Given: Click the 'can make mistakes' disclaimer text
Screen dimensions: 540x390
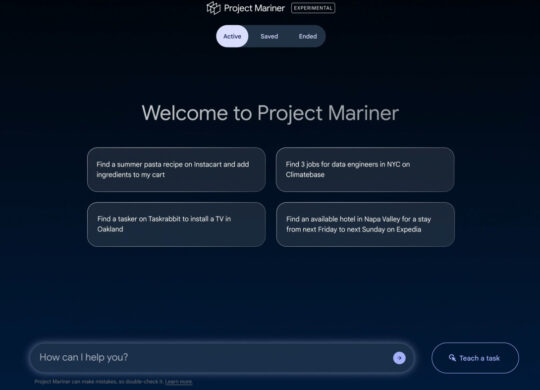Looking at the screenshot, I should pyautogui.click(x=99, y=381).
